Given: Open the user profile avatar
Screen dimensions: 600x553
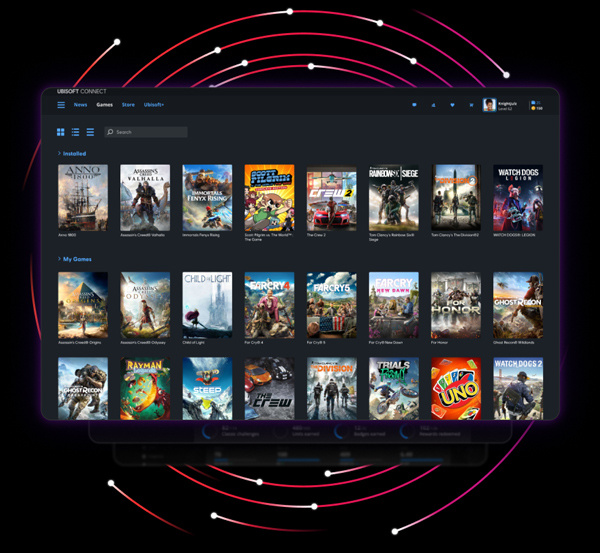Looking at the screenshot, I should click(489, 105).
